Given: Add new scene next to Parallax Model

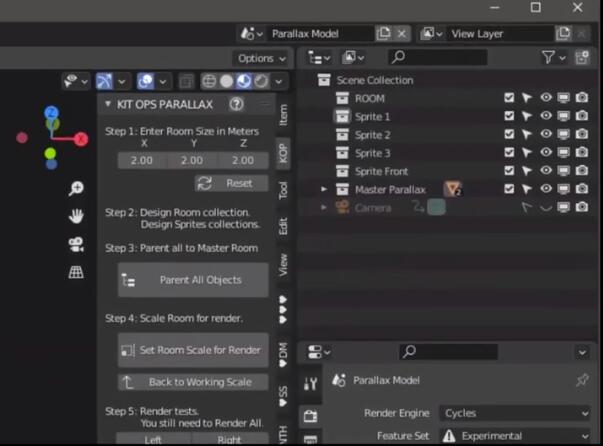Looking at the screenshot, I should pos(383,34).
